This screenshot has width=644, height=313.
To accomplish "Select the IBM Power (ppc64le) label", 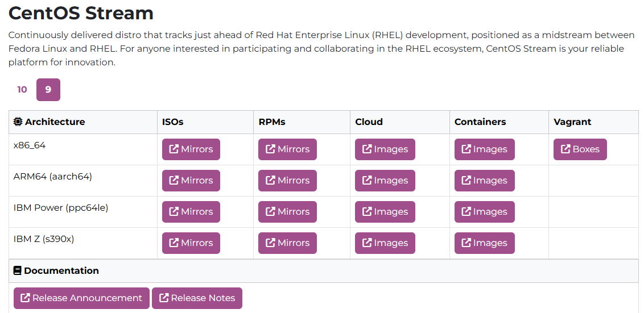I will coord(61,208).
